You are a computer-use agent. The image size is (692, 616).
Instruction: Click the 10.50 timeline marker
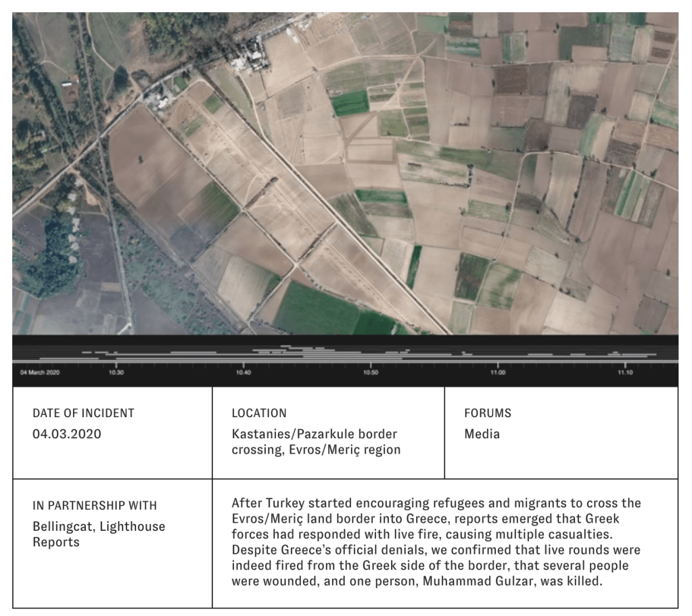coord(370,373)
